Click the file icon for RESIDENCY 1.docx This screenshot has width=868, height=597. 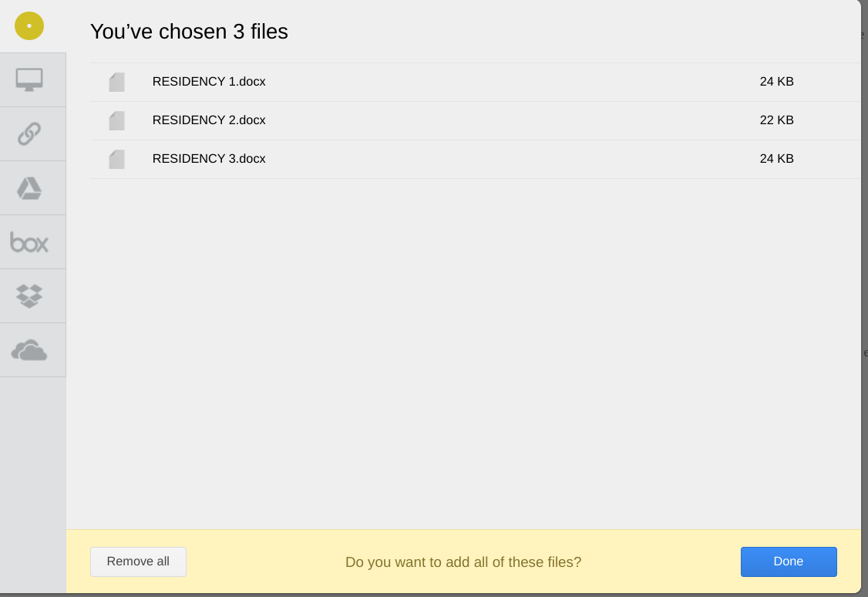pos(117,82)
